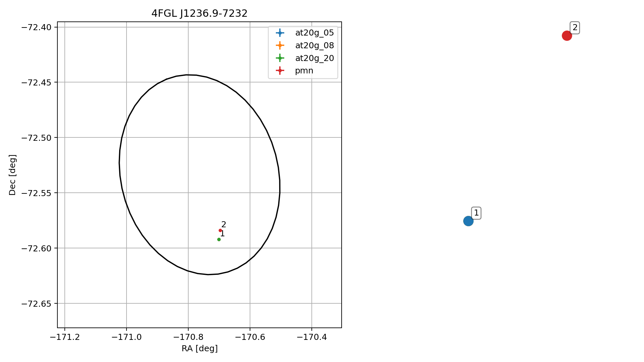Click the Dec [deg] axis label

pos(12,175)
